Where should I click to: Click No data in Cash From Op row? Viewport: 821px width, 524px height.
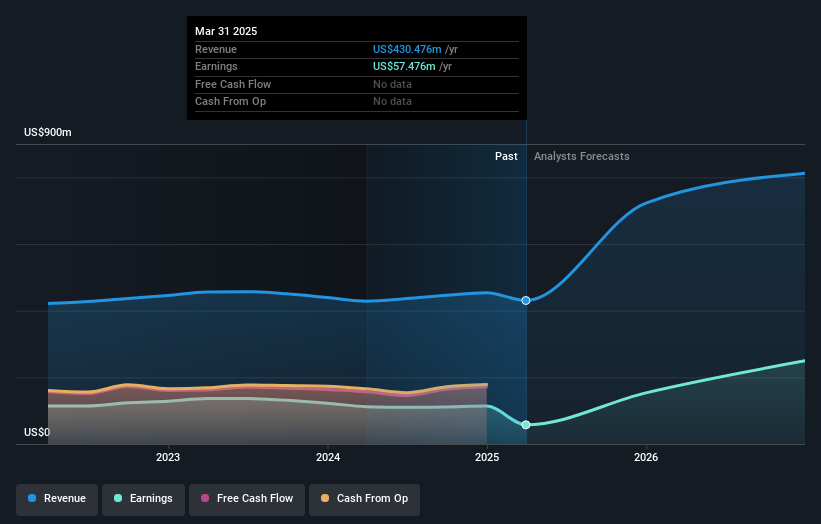coord(392,102)
